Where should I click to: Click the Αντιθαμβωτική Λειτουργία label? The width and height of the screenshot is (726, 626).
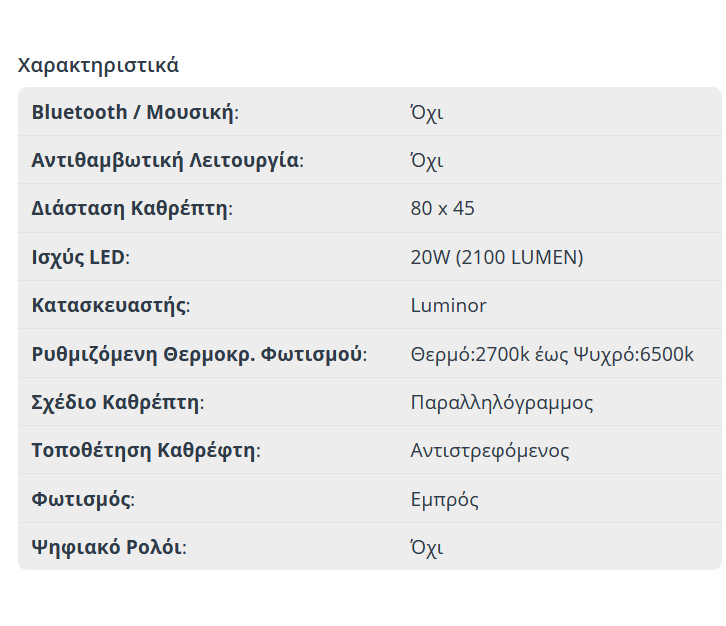click(167, 160)
